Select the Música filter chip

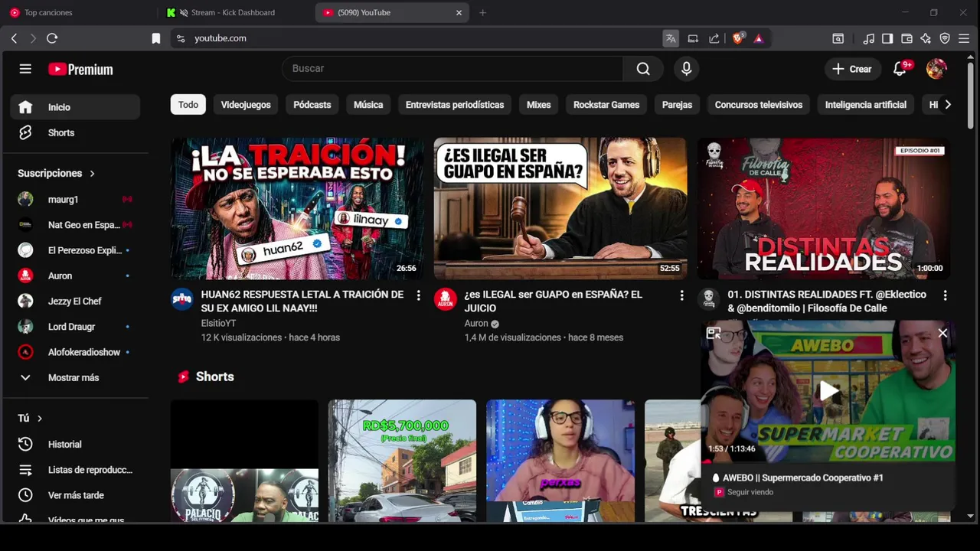pos(368,105)
